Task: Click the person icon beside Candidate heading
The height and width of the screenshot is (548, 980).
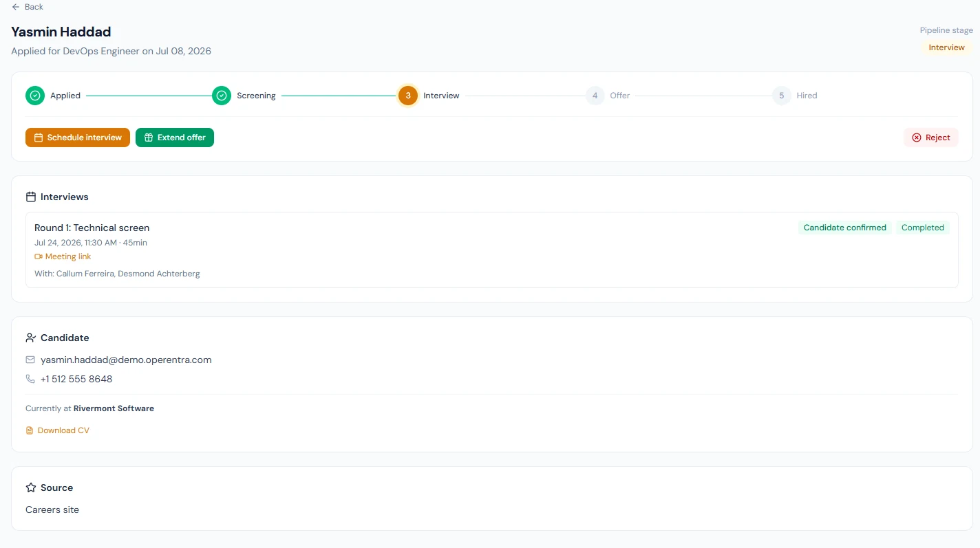Action: 30,338
